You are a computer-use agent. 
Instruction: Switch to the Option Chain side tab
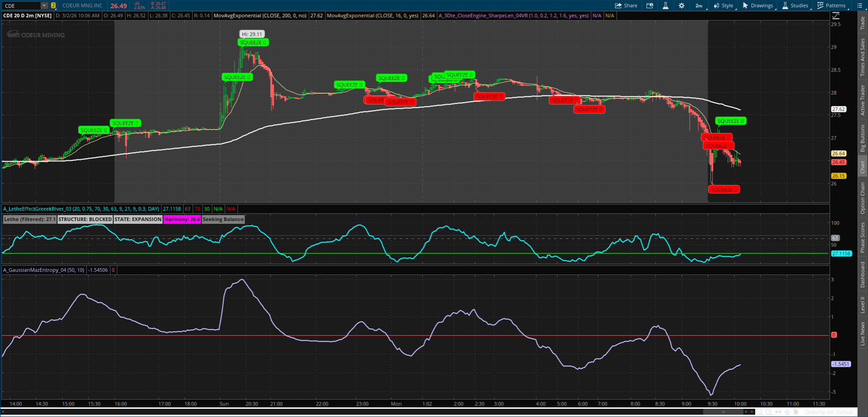pos(863,198)
